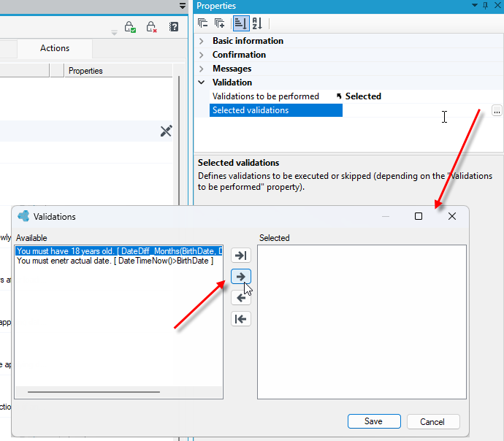The height and width of the screenshot is (441, 504).
Task: Select 'You must enetr actual date' validation
Action: tap(115, 261)
